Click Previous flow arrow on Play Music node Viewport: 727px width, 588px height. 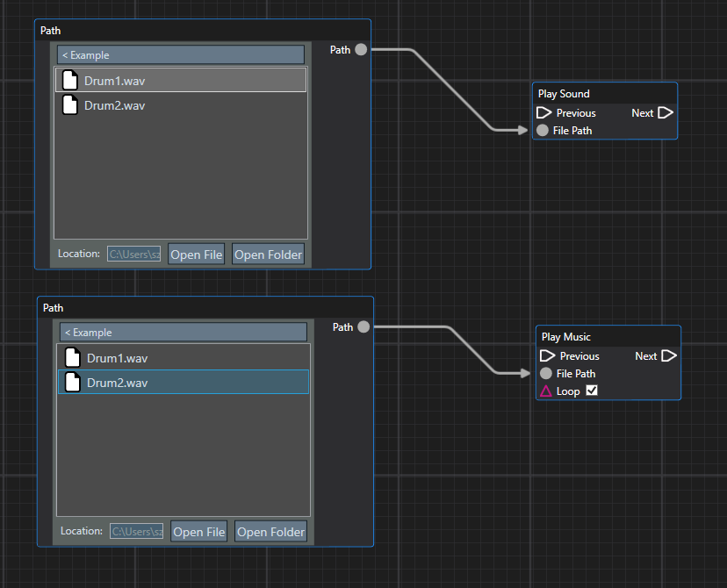[547, 356]
